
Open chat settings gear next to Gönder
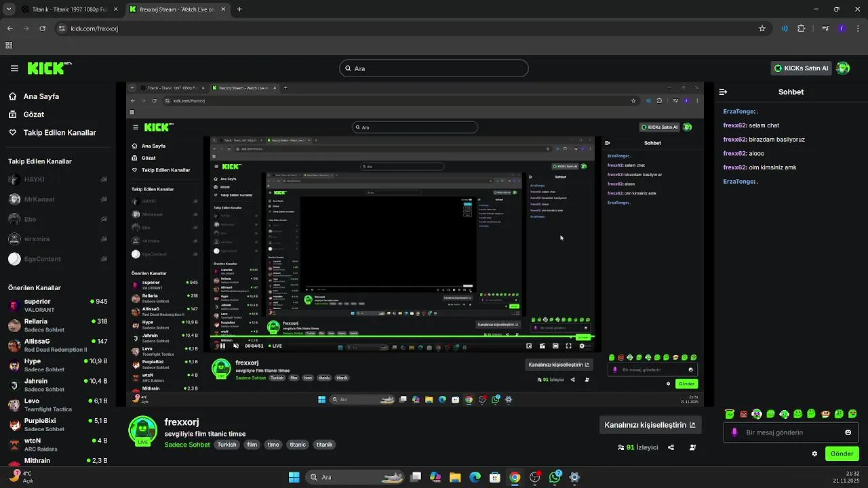coord(814,454)
